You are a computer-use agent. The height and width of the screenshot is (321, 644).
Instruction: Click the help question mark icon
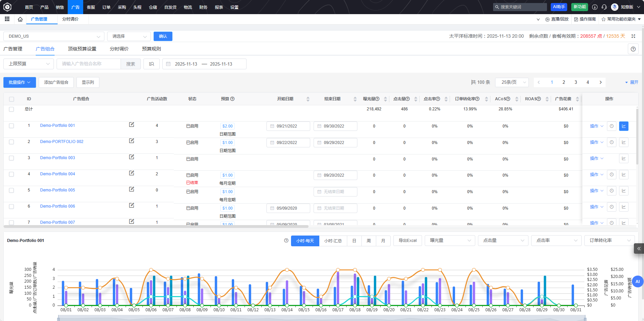(x=633, y=49)
